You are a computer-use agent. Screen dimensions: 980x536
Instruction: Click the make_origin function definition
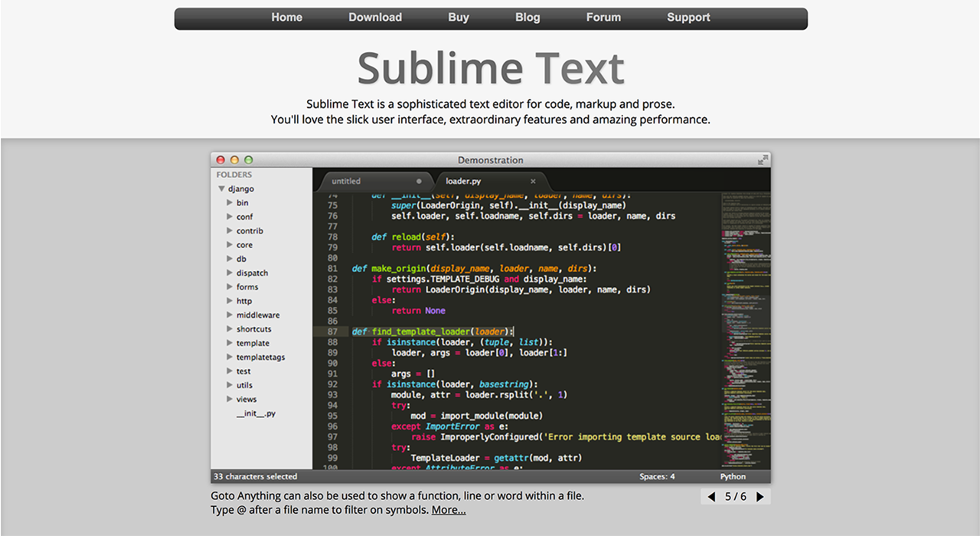click(x=474, y=269)
